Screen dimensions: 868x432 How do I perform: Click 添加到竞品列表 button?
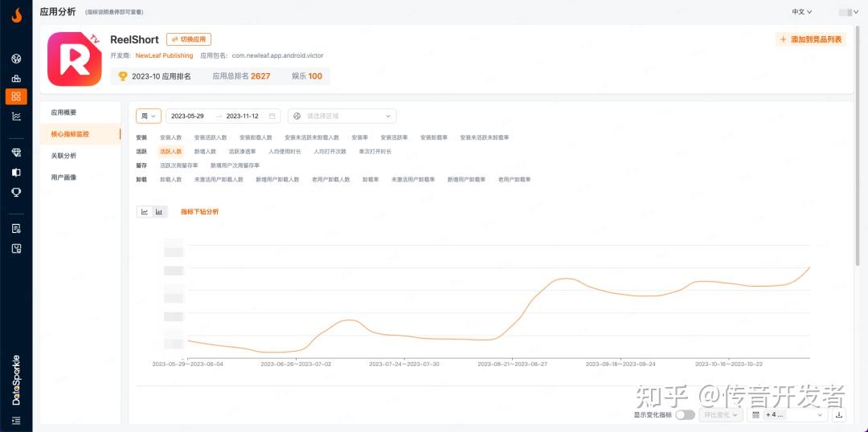810,39
